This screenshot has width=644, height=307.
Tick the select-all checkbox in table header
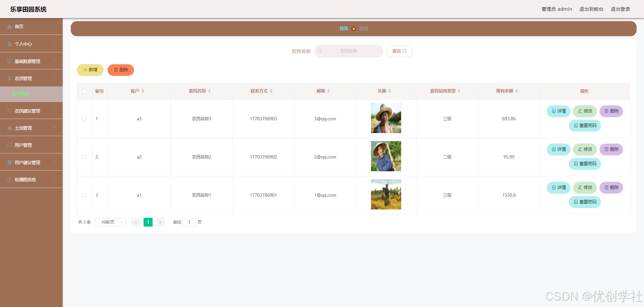[84, 91]
